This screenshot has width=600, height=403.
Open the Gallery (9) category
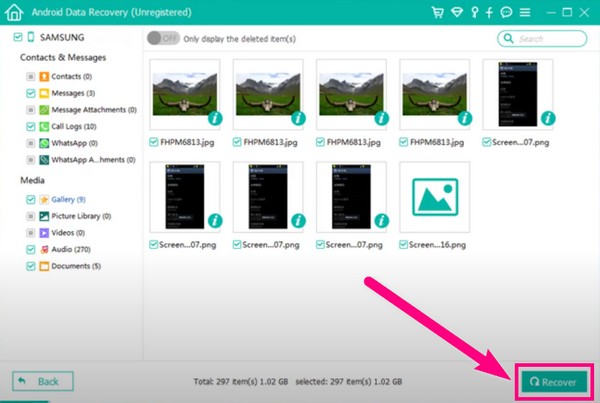point(68,198)
